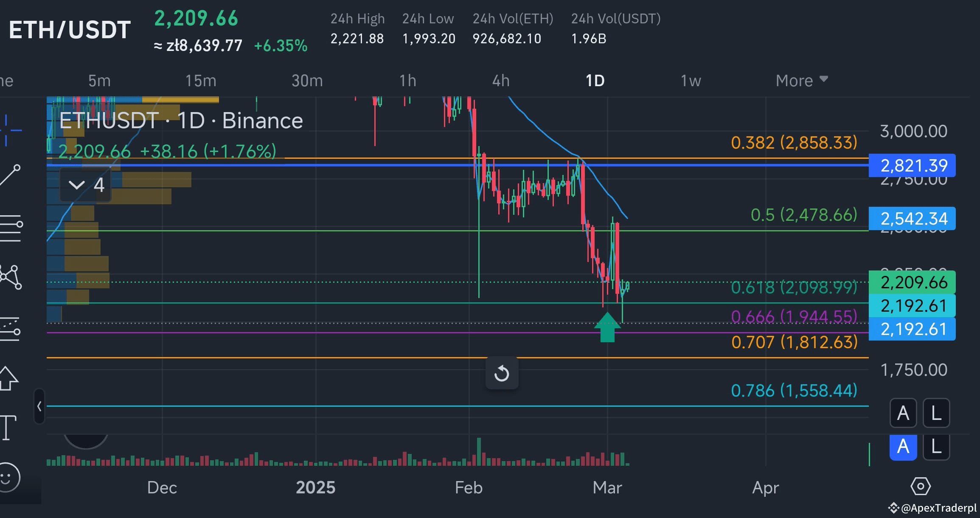
Task: Click the Dec label on the time axis
Action: click(x=162, y=487)
